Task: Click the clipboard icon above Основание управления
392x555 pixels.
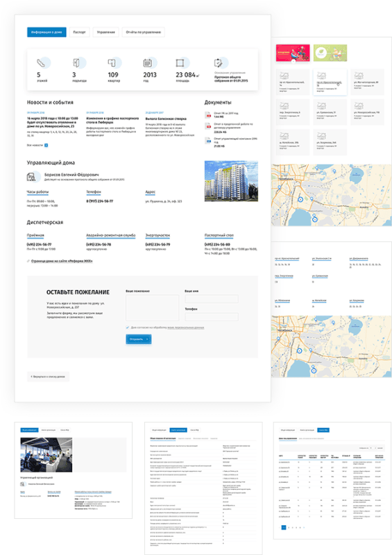Action: point(219,63)
